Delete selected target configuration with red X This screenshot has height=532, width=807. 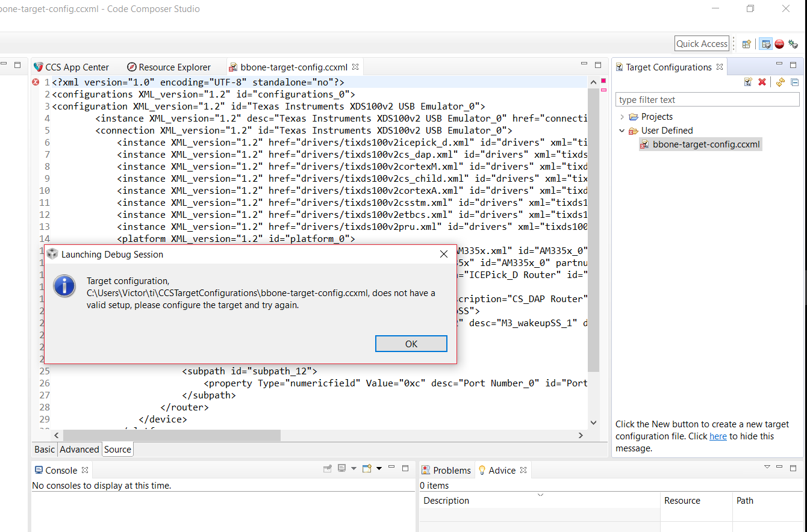point(762,82)
